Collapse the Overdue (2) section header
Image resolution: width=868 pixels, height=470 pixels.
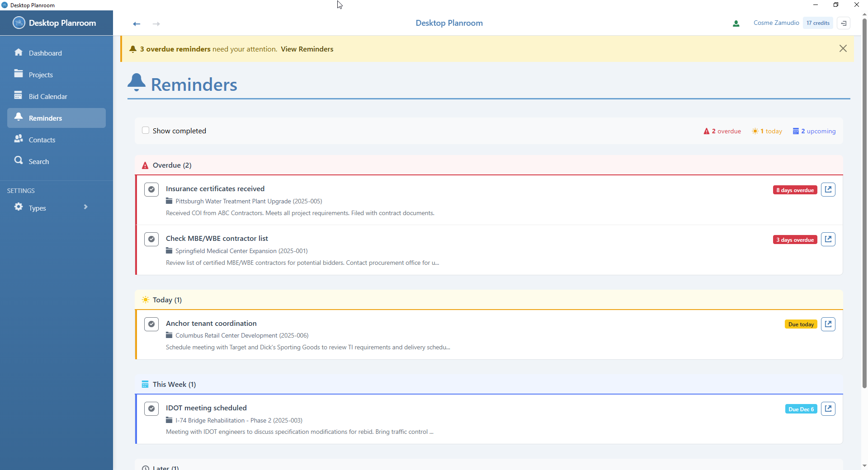click(x=172, y=165)
